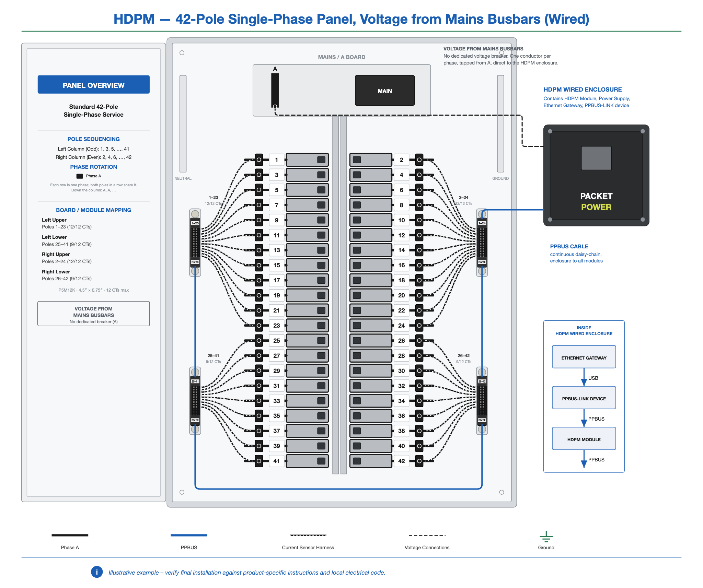Click the CT sensor on pole 13
Screen dimensions: 703x588
point(259,250)
